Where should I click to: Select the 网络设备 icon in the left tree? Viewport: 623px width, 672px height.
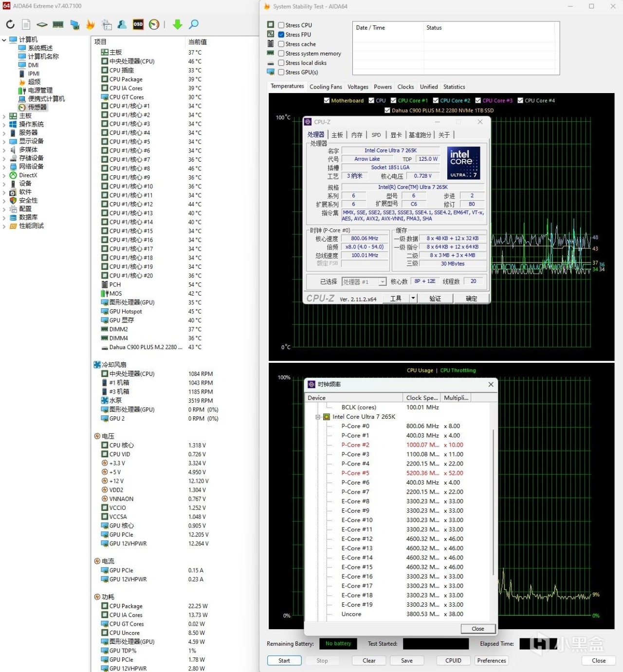click(13, 167)
